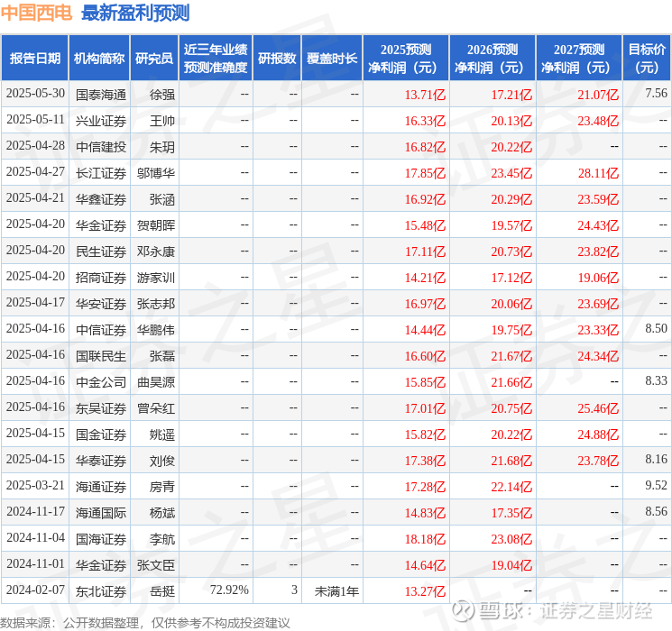This screenshot has width=672, height=631.
Task: Select target price 8.56
Action: click(656, 511)
